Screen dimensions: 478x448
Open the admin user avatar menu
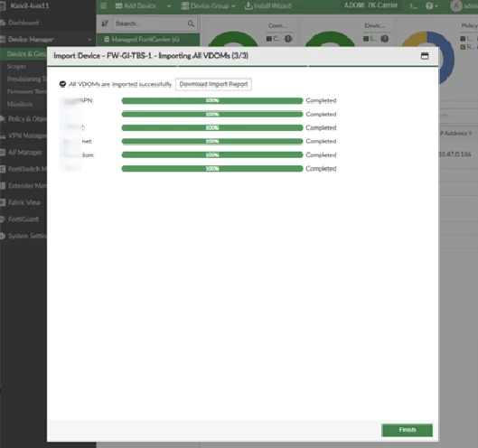click(456, 5)
